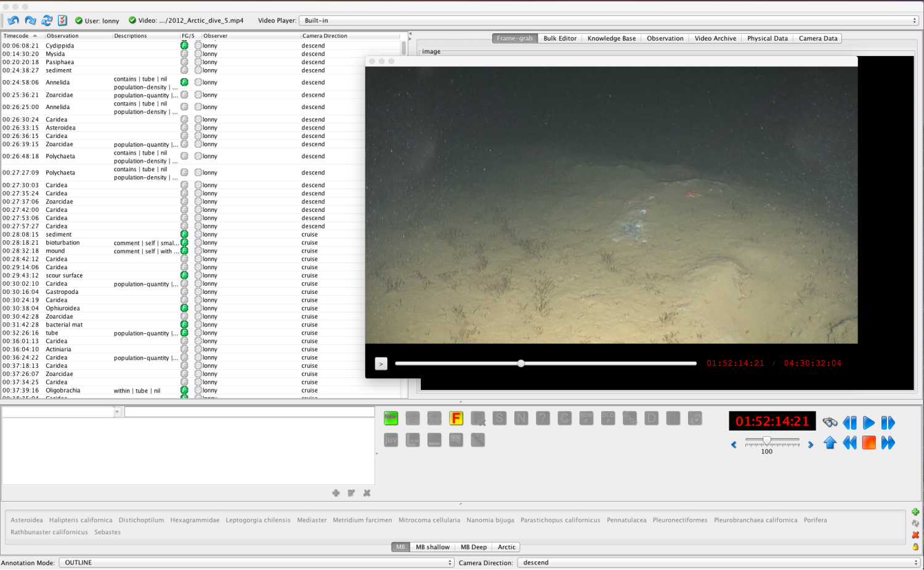Click the green plus icon to add a concept

[x=915, y=511]
